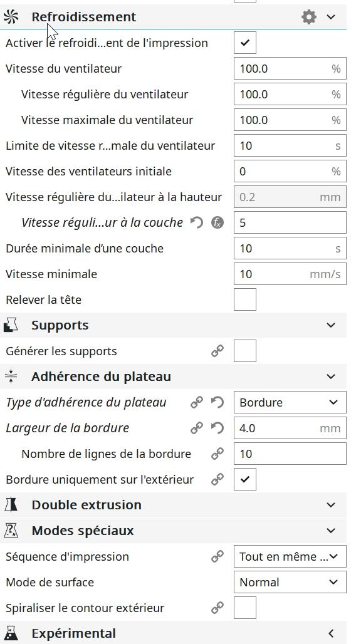Enable Relever la tête checkbox
Viewport: 351px width, 644px height.
tap(245, 299)
